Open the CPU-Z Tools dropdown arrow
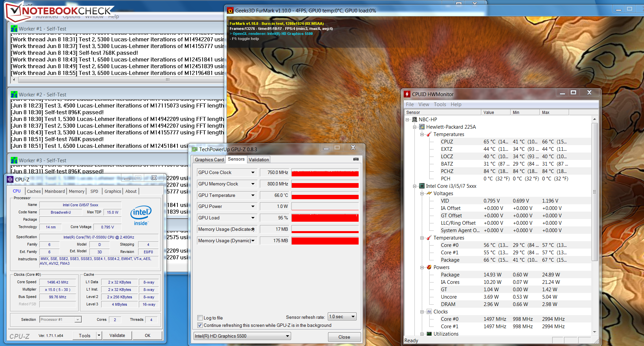The height and width of the screenshot is (346, 644). click(99, 335)
